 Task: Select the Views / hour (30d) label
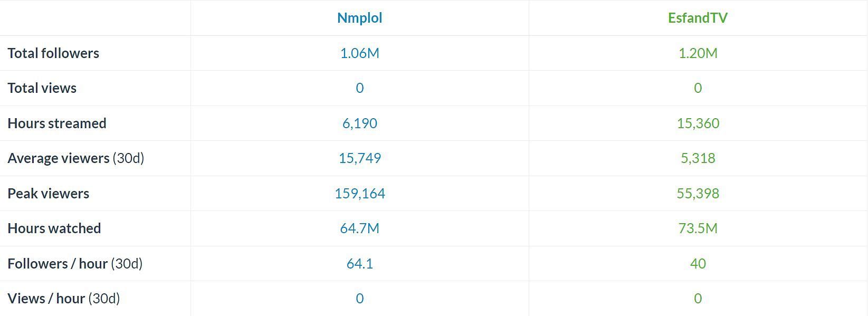[64, 299]
